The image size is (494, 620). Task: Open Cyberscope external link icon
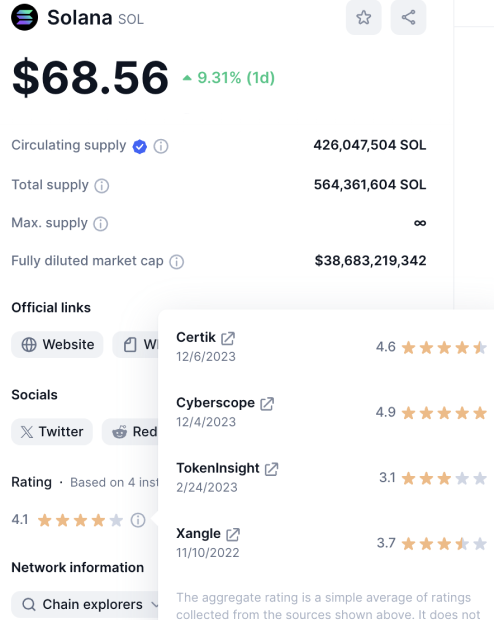pos(267,404)
